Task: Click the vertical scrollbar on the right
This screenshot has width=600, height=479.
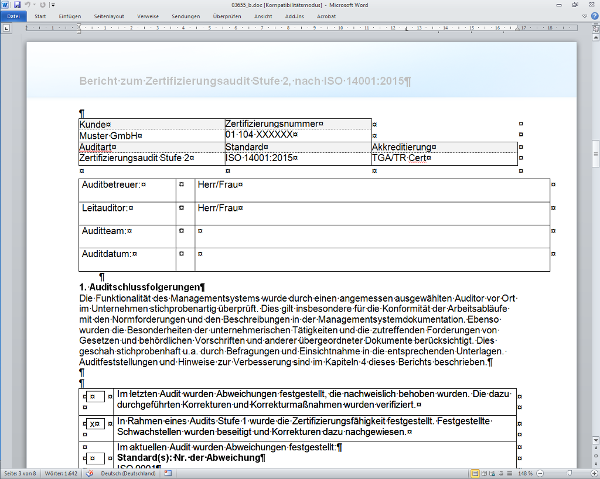Action: (x=593, y=250)
